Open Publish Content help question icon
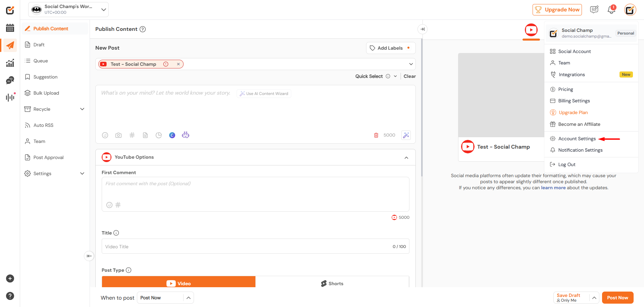This screenshot has height=307, width=644. (x=143, y=29)
